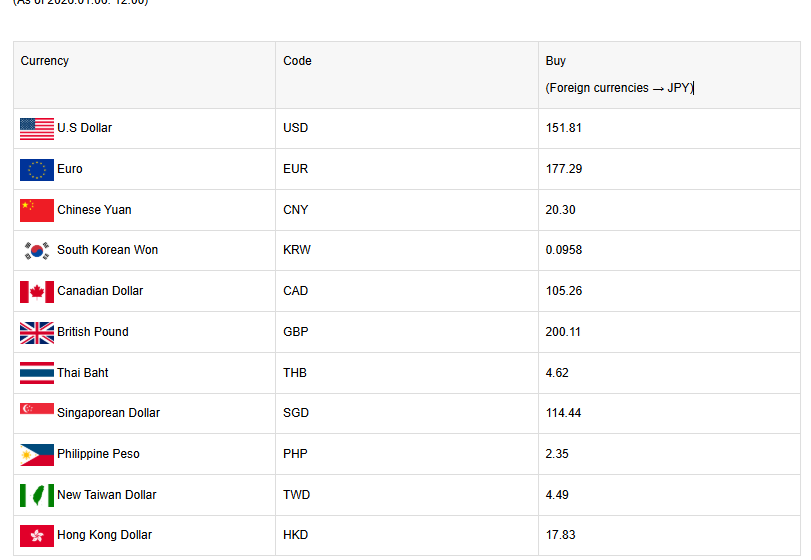This screenshot has width=811, height=560.
Task: Click the British Pound flag icon
Action: pyautogui.click(x=37, y=332)
